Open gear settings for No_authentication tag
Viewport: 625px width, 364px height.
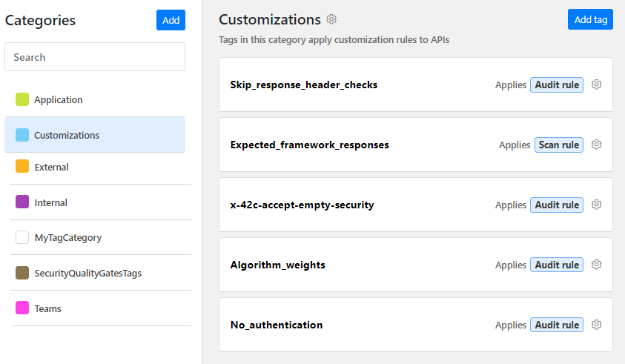596,325
